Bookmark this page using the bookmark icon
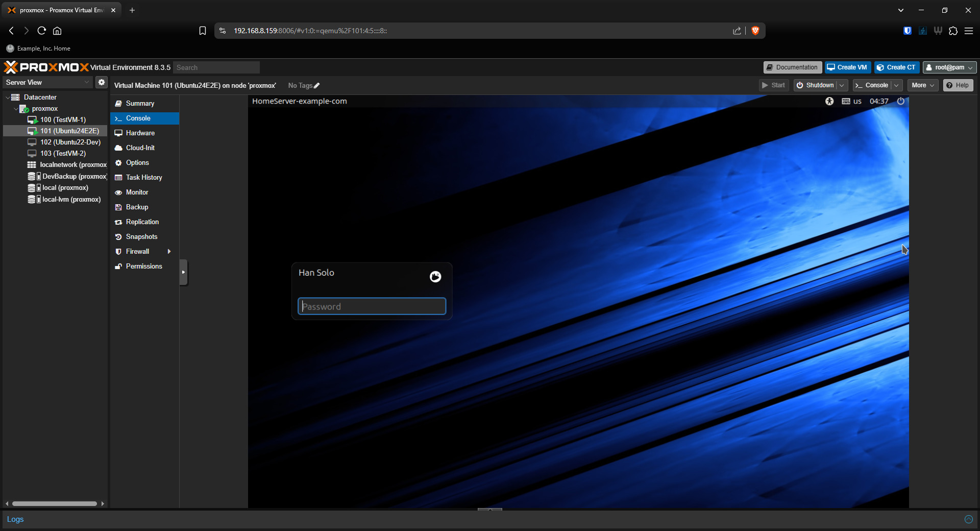This screenshot has height=531, width=980. coord(203,31)
